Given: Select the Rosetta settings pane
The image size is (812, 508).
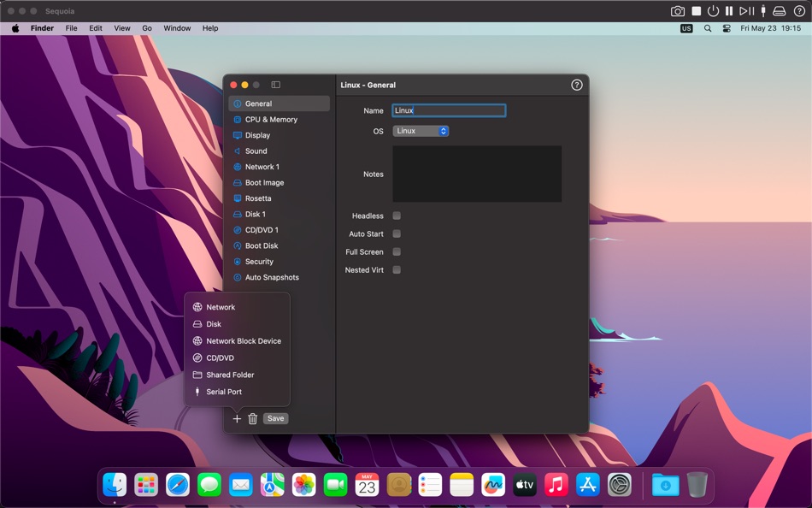Looking at the screenshot, I should (x=261, y=198).
